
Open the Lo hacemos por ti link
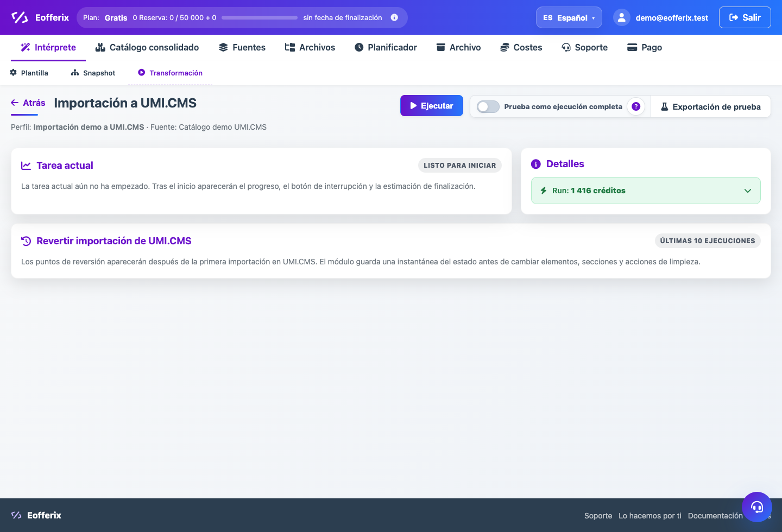pyautogui.click(x=650, y=516)
